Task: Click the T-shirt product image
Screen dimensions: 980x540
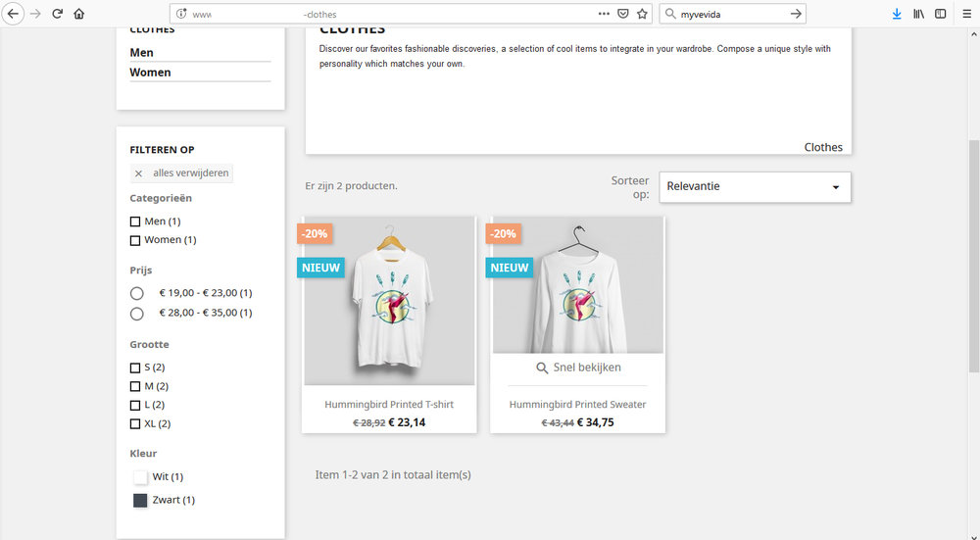Action: pos(389,301)
